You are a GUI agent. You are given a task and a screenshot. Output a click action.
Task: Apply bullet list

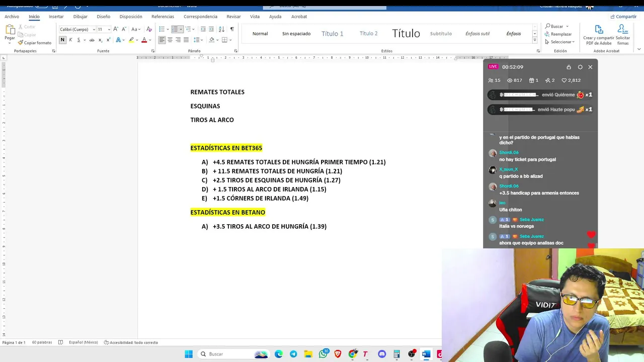tap(162, 29)
